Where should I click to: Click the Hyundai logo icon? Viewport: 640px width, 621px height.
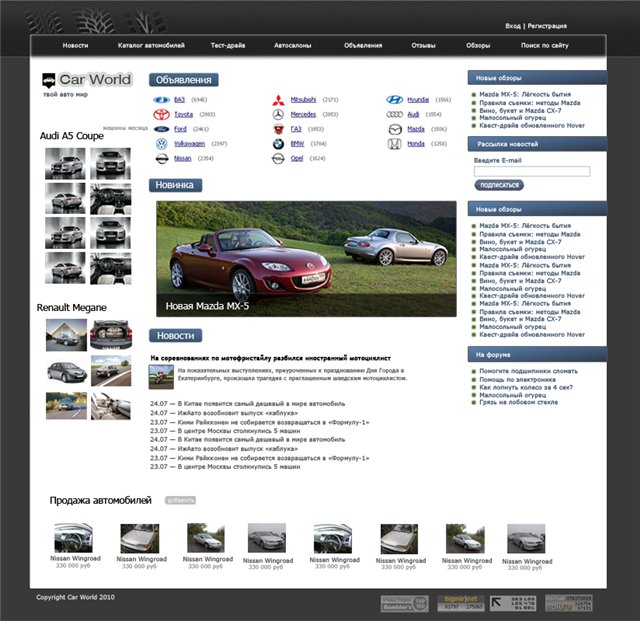tap(395, 100)
